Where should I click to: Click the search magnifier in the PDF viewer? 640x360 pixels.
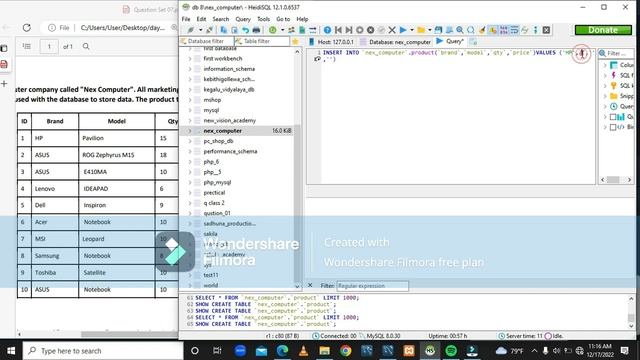click(86, 47)
